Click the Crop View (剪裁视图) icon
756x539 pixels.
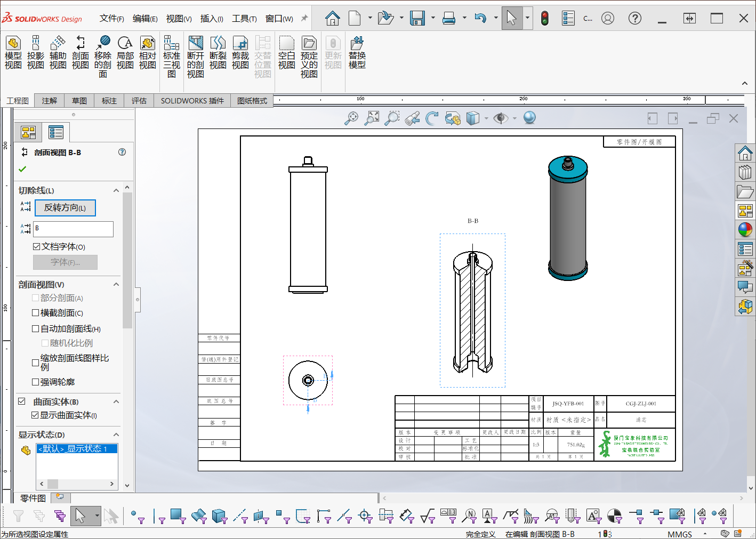240,52
